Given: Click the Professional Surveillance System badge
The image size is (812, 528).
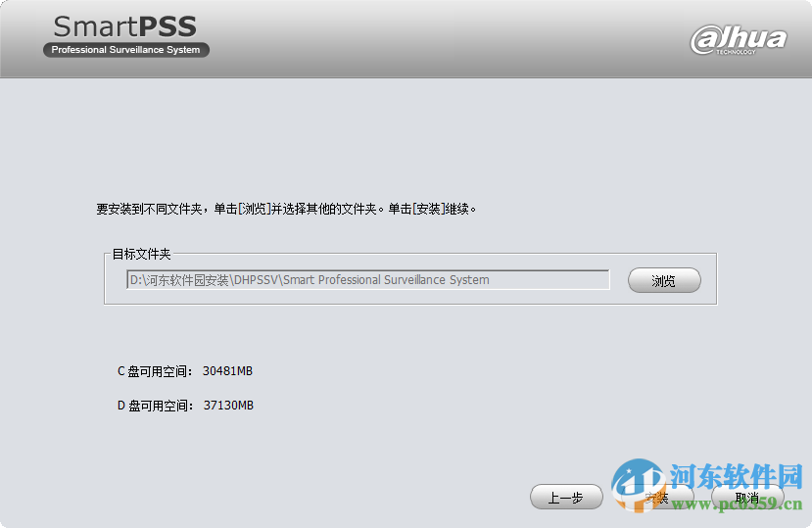Looking at the screenshot, I should point(125,50).
